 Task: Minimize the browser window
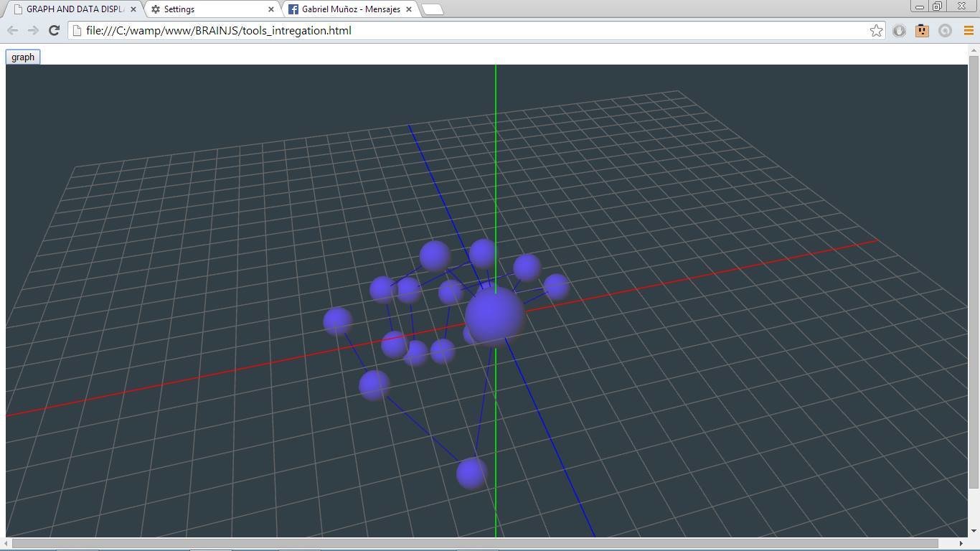click(x=920, y=6)
